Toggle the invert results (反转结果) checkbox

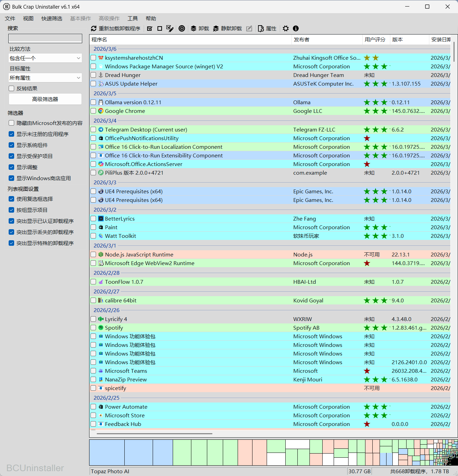(11, 89)
